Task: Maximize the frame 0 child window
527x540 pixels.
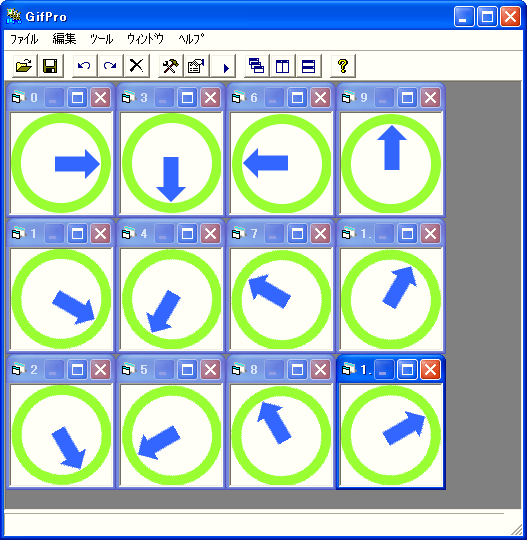Action: [x=77, y=98]
